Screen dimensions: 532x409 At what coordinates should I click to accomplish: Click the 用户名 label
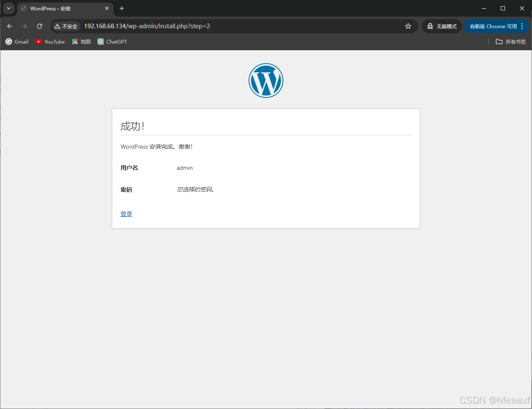coord(129,168)
